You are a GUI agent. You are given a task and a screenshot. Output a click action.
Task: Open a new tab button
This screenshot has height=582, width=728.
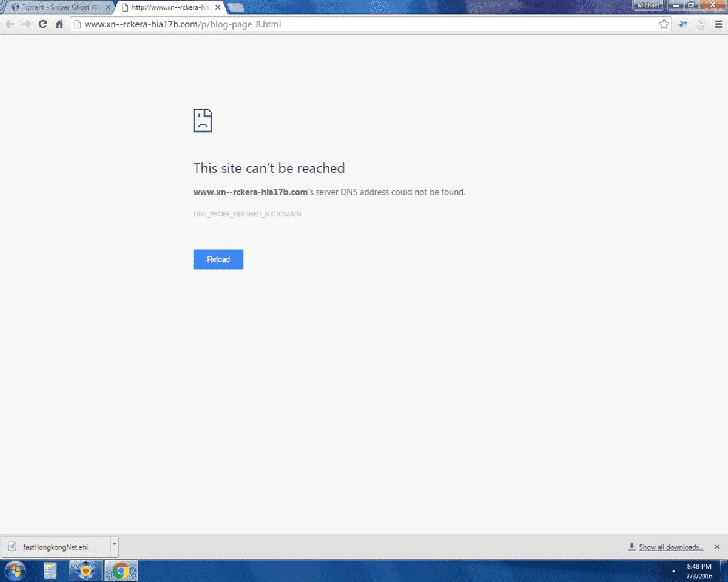(x=236, y=7)
